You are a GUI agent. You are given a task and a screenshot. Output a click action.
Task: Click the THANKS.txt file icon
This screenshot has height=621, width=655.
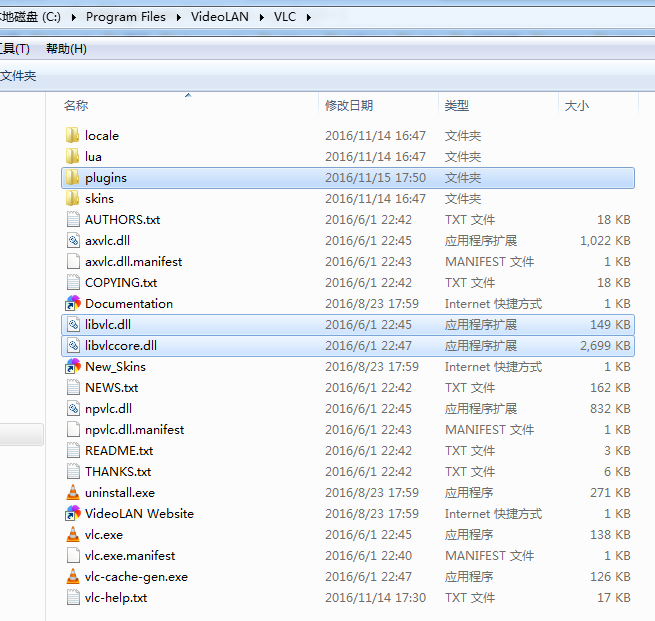73,471
